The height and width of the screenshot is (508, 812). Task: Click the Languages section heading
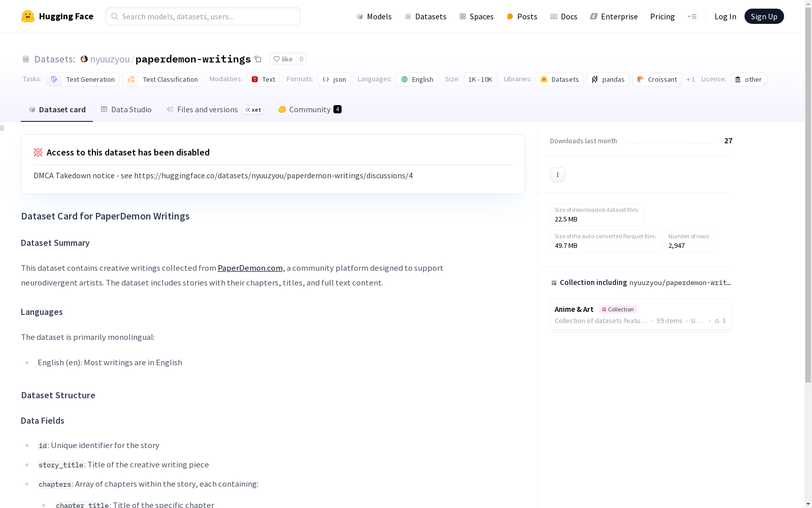pyautogui.click(x=42, y=312)
